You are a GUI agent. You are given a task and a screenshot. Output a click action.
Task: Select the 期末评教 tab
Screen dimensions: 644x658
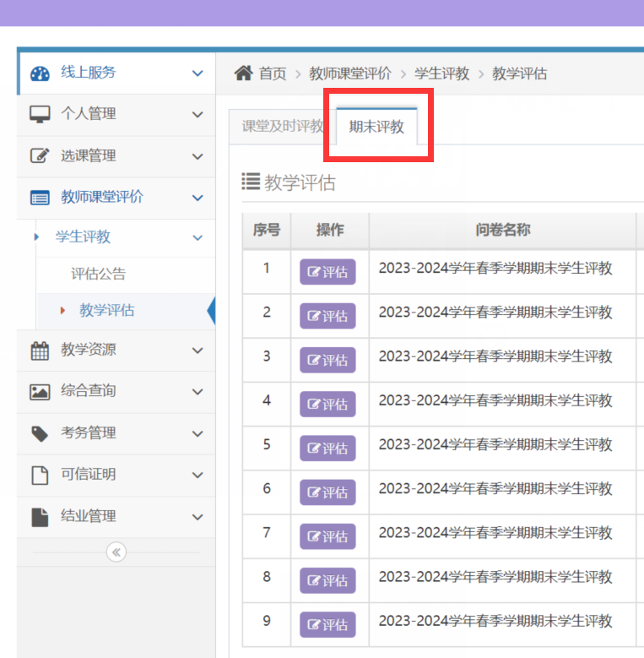coord(376,128)
